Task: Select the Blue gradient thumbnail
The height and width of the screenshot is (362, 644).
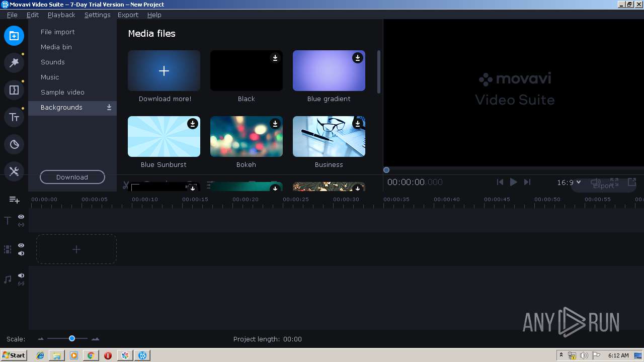Action: click(329, 70)
